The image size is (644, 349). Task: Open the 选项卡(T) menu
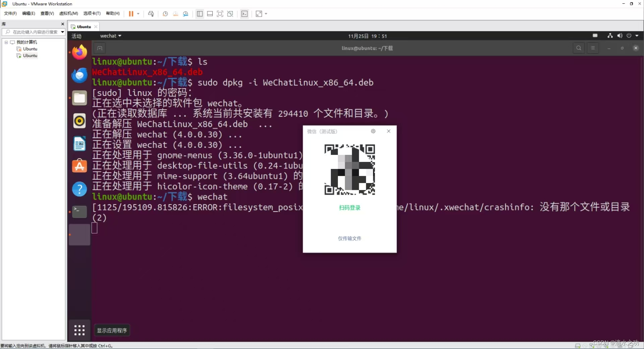92,13
